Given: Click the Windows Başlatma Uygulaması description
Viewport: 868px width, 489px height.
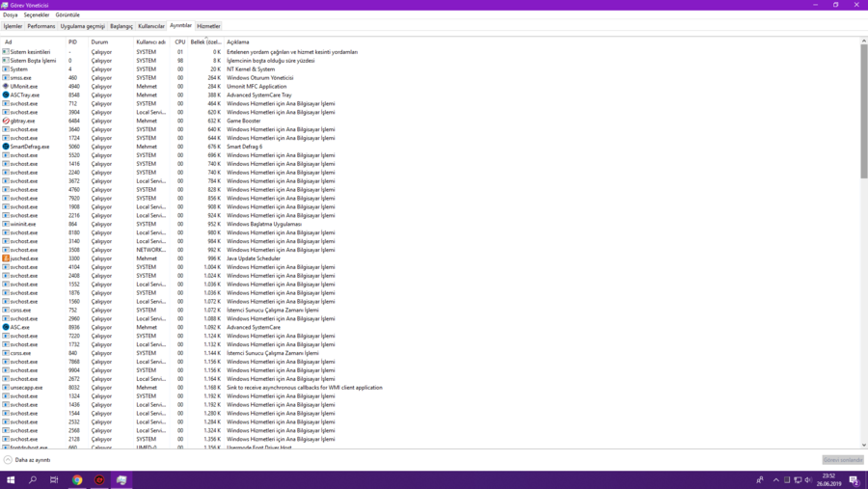Looking at the screenshot, I should 264,224.
